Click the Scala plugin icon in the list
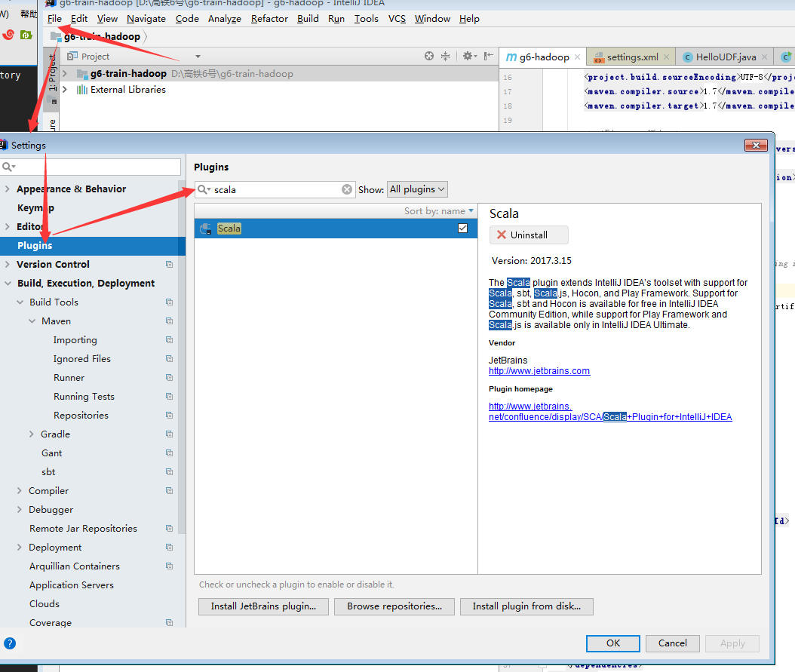The width and height of the screenshot is (795, 672). point(206,229)
